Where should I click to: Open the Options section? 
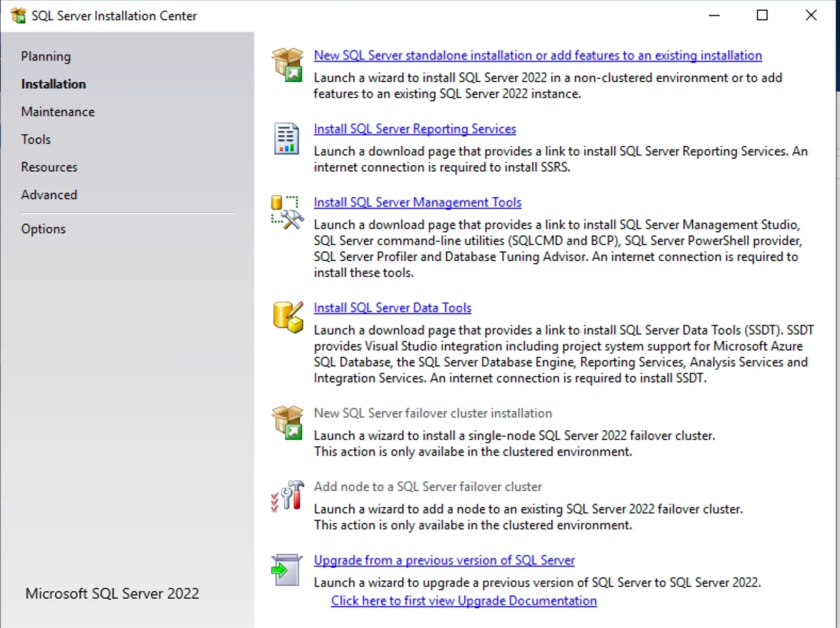pos(43,229)
